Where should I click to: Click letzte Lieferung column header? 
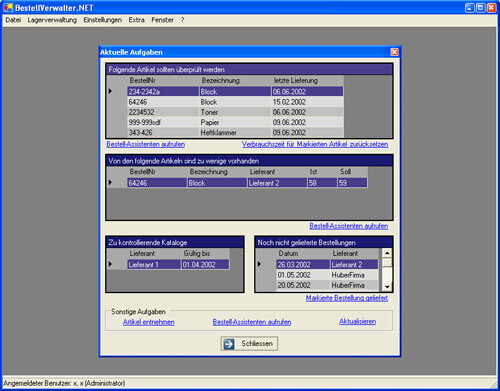[x=307, y=80]
